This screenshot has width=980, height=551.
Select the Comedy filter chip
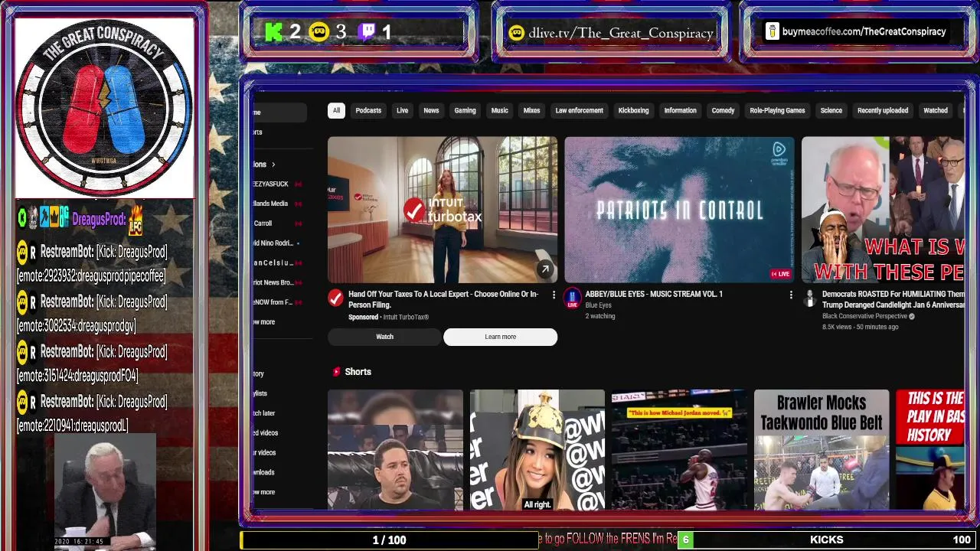coord(723,110)
